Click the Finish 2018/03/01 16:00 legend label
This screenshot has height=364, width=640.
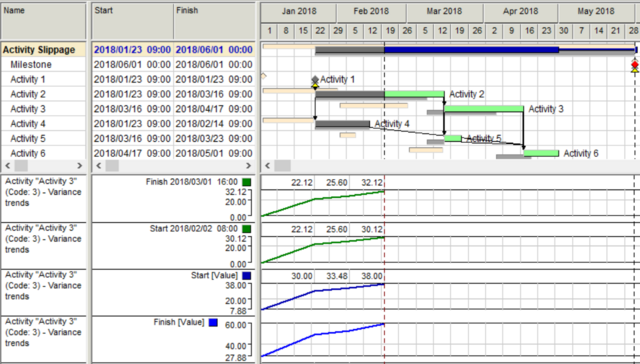click(x=192, y=182)
